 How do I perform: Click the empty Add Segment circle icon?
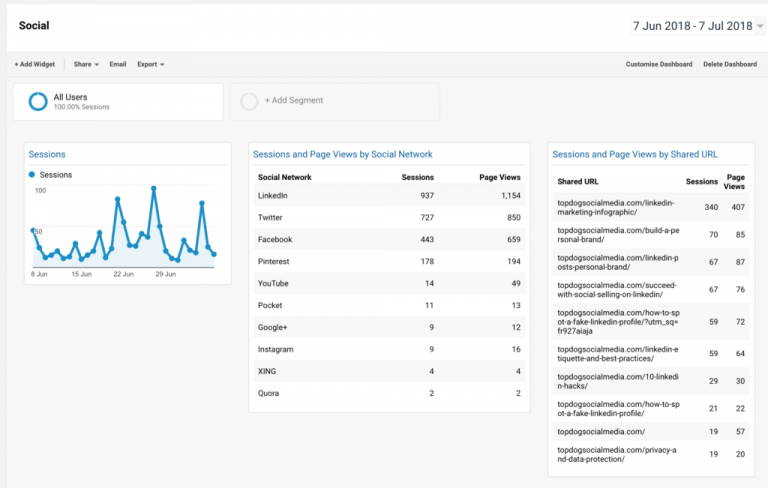pos(249,101)
